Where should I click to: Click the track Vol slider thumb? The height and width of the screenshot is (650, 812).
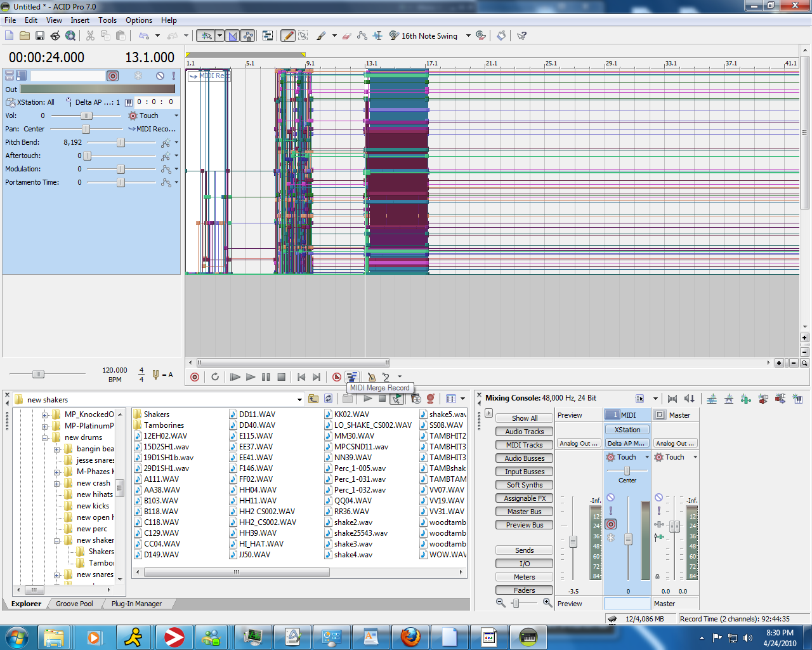point(86,116)
